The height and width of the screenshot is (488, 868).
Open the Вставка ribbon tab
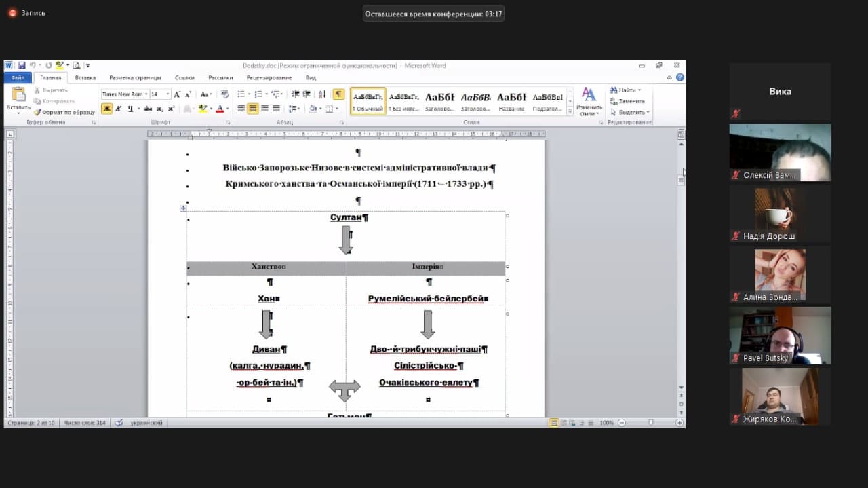point(85,78)
